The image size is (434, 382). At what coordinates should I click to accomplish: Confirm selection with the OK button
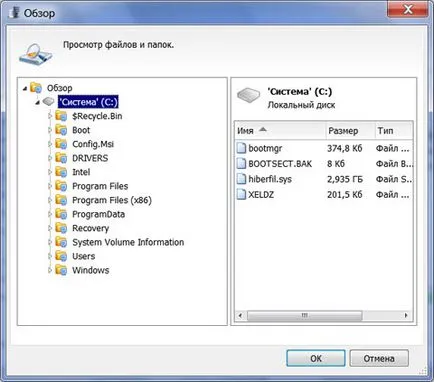(316, 358)
